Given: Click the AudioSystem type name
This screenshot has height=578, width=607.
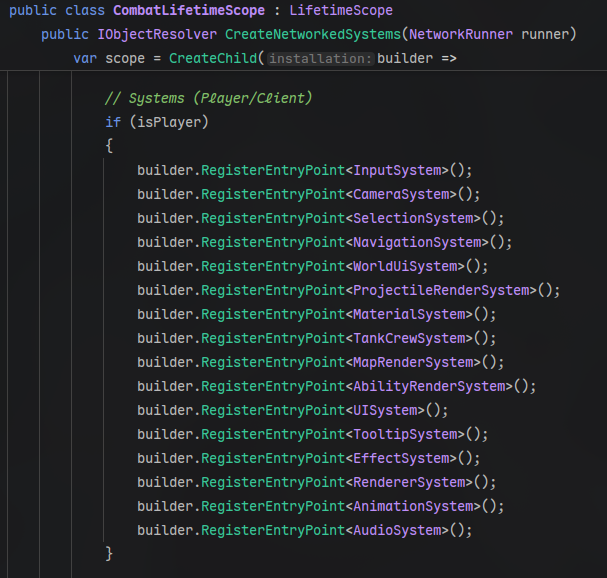Looking at the screenshot, I should [x=397, y=530].
